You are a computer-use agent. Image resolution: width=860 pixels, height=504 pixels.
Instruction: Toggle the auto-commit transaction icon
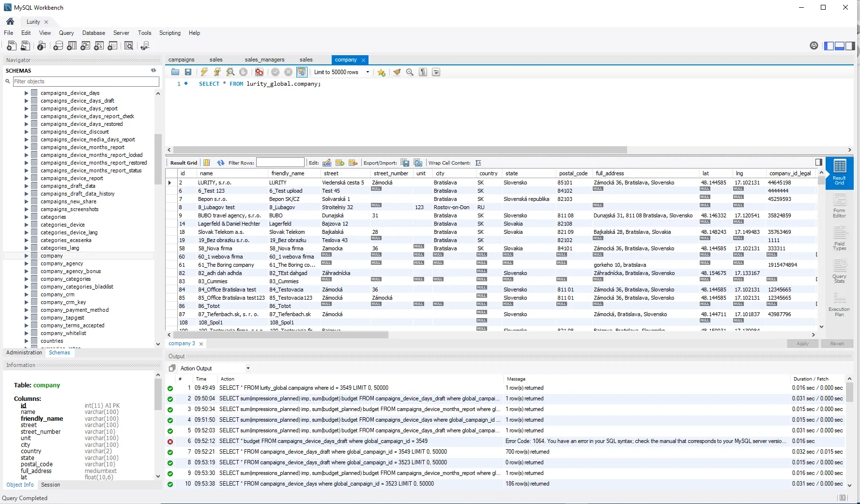tap(301, 72)
